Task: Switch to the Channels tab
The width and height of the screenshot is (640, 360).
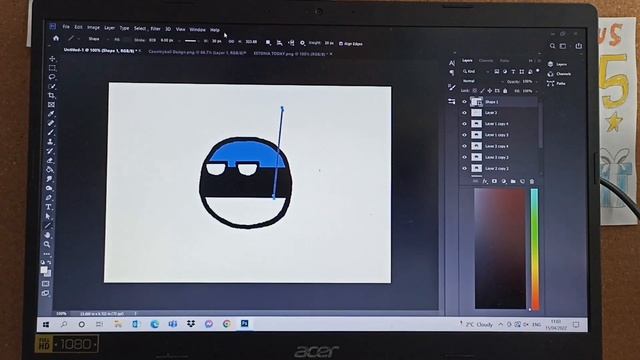Action: [486, 60]
